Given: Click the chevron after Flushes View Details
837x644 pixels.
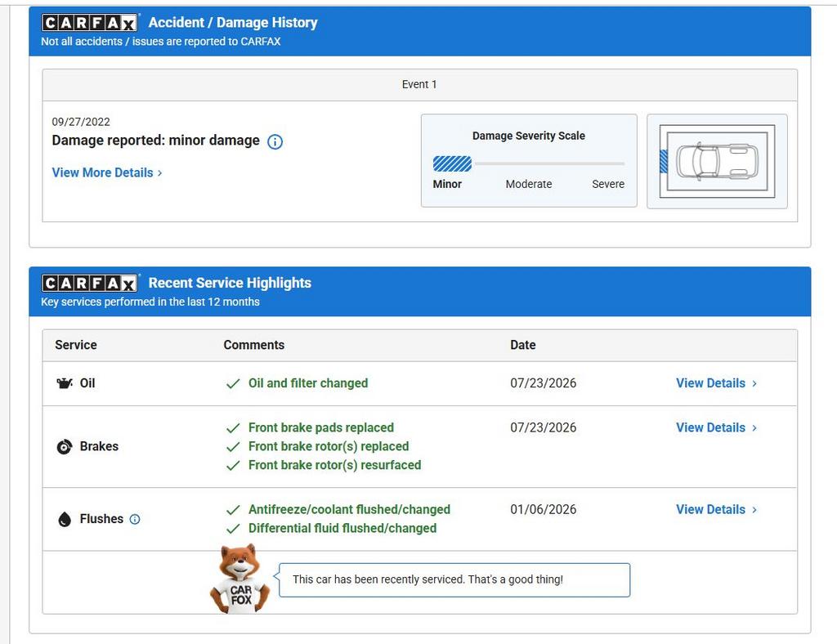Looking at the screenshot, I should [x=754, y=510].
